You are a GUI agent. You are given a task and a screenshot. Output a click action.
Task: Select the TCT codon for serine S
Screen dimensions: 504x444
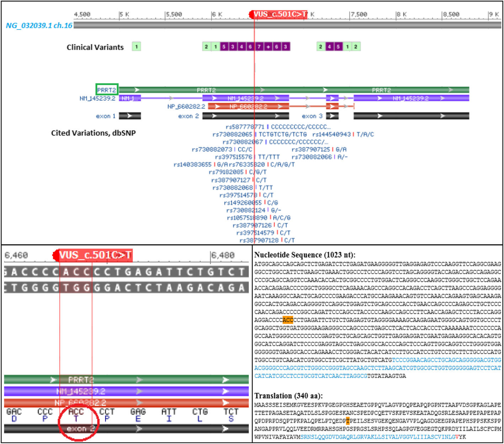(x=231, y=412)
